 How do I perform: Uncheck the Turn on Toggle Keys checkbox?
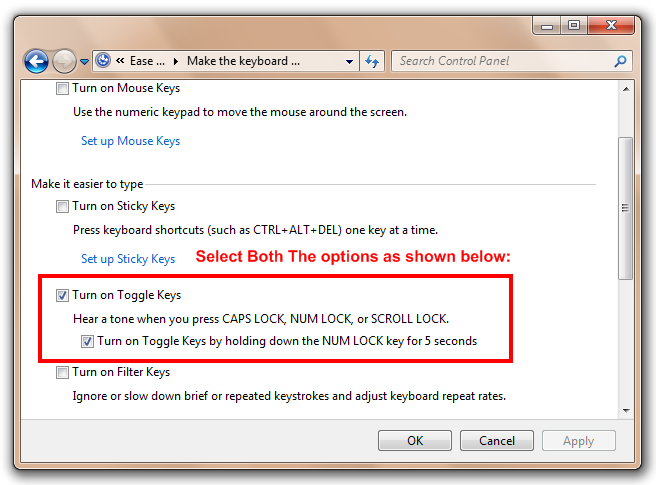tap(63, 295)
